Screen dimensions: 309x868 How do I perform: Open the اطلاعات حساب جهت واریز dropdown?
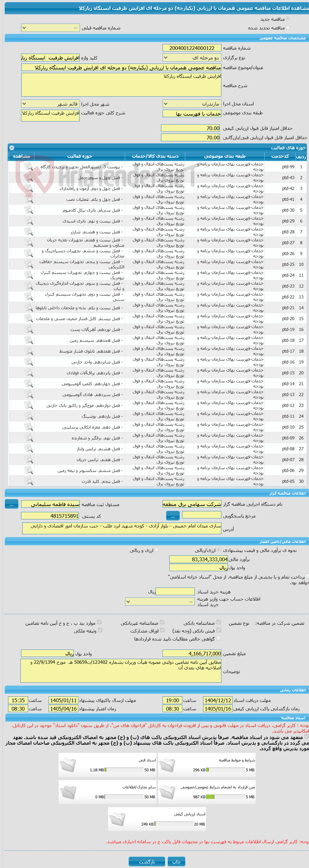[x=160, y=602]
